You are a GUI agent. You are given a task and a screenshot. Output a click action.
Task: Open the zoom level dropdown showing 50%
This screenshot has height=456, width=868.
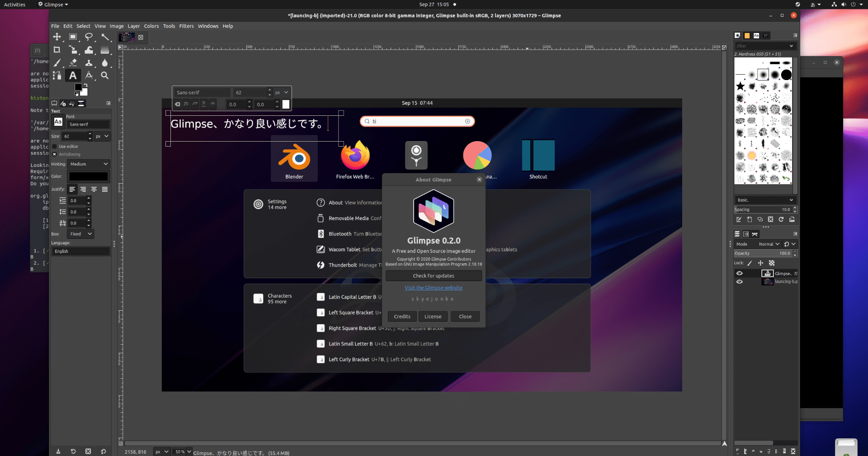pyautogui.click(x=182, y=451)
